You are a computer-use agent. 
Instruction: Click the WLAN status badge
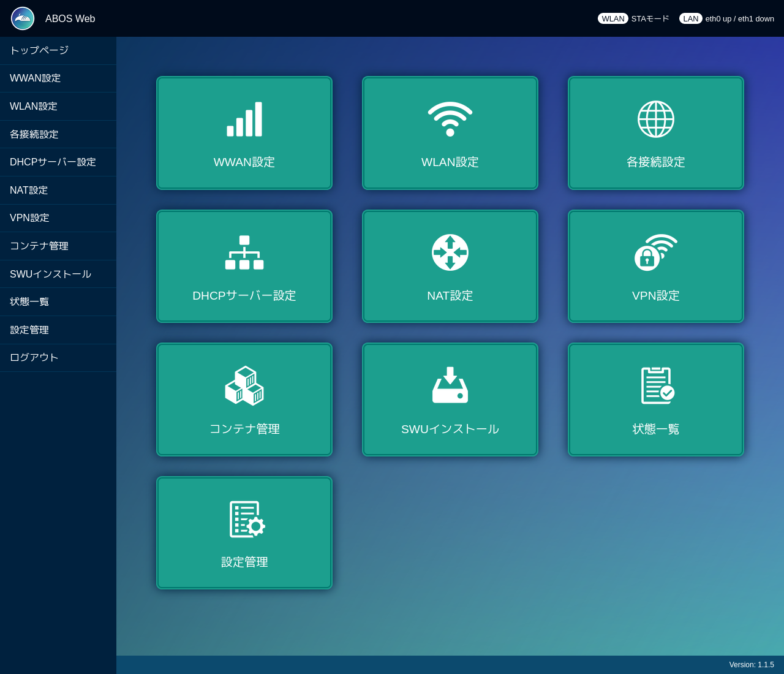(x=613, y=18)
